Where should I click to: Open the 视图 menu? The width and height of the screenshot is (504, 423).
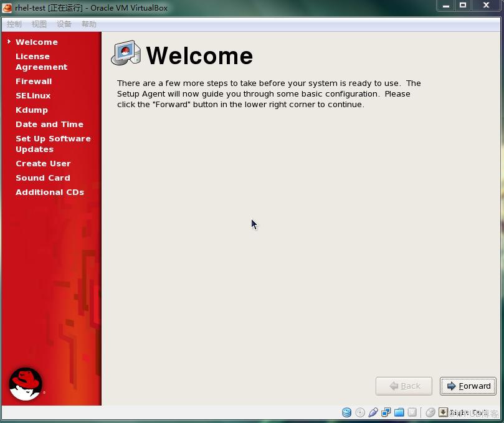(39, 24)
